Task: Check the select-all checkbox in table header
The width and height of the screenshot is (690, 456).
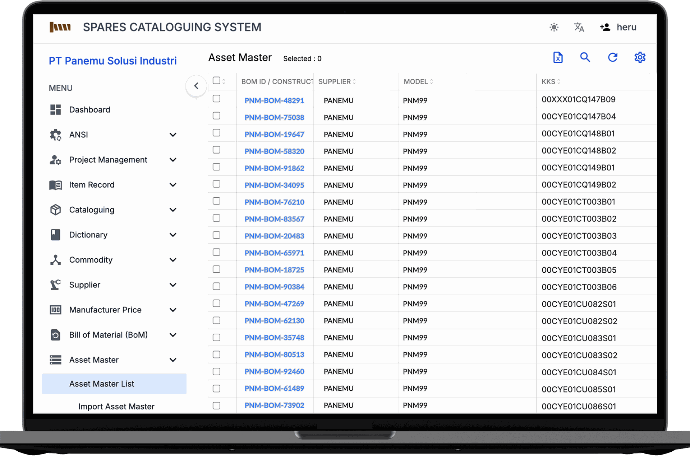Action: coord(216,81)
